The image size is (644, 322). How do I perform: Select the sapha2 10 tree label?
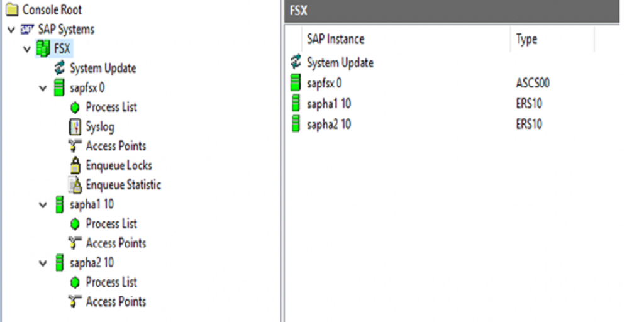92,263
